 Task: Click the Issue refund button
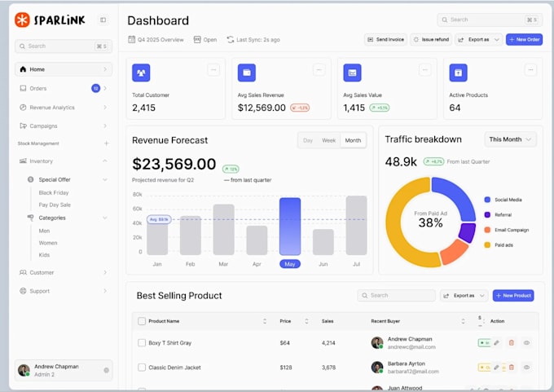(431, 39)
